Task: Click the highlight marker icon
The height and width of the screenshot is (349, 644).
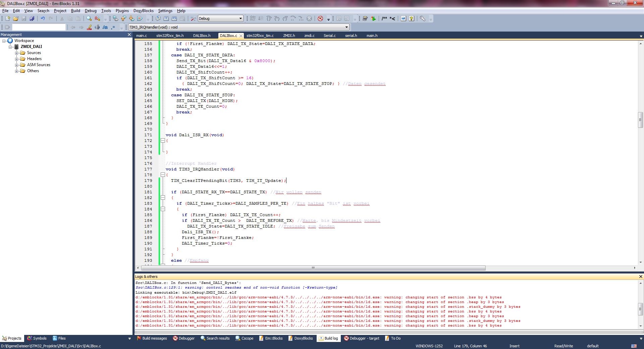Action: click(89, 27)
